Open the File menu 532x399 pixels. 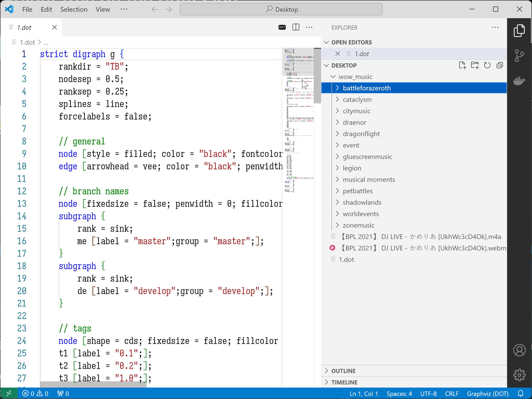[27, 9]
